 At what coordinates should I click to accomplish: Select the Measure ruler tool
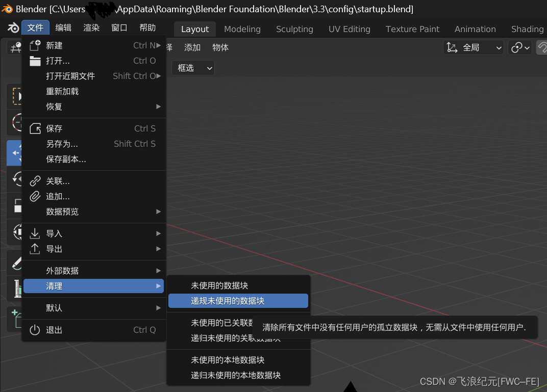[15, 289]
